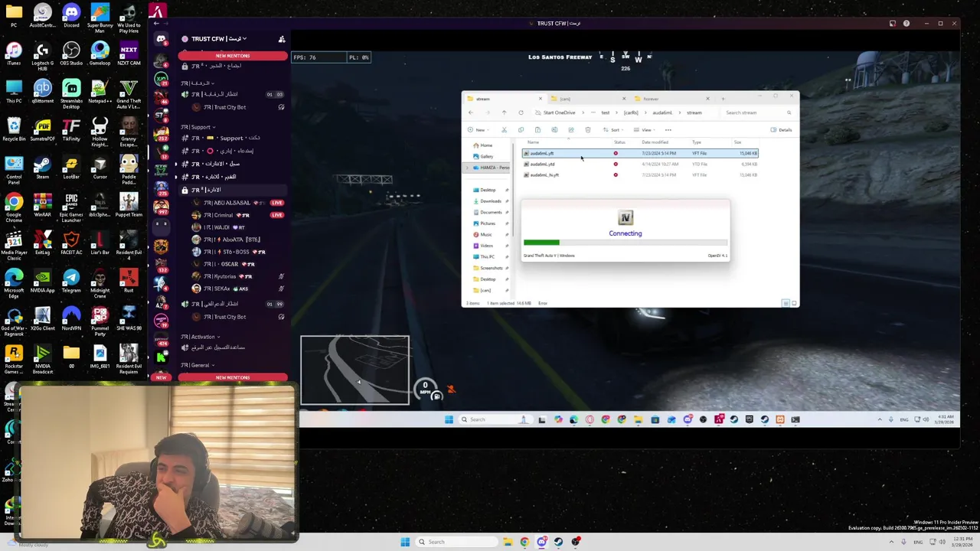Launch Epic Games Launcher shortcut
Screen dimensions: 980x551
71,205
